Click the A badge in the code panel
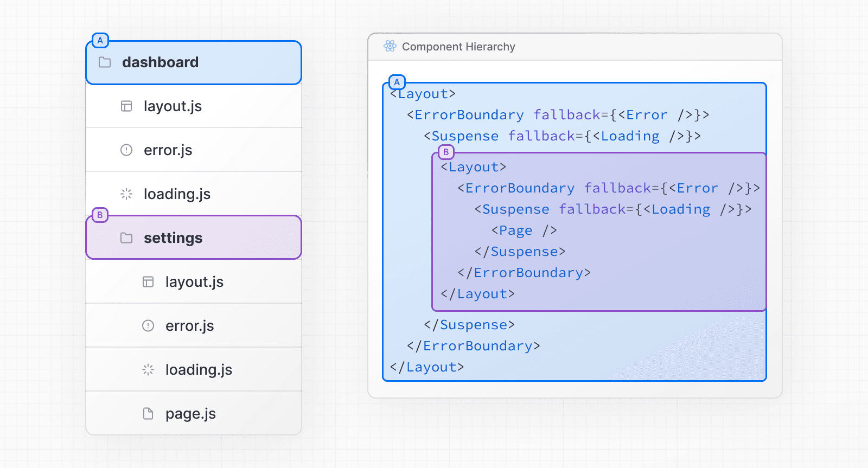The image size is (868, 468). pos(397,82)
